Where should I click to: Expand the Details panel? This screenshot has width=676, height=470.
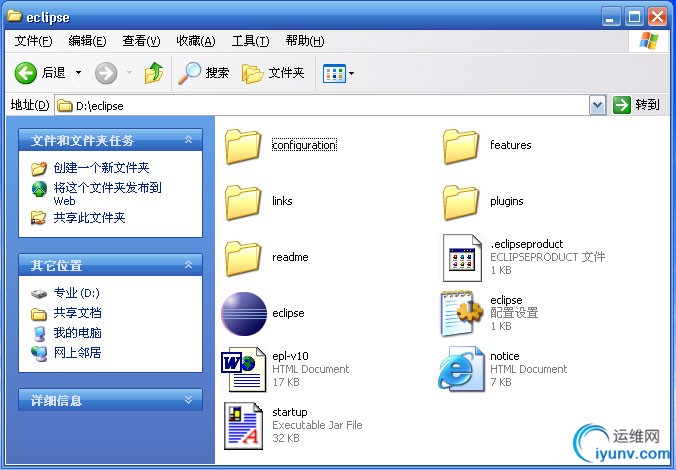tap(188, 400)
